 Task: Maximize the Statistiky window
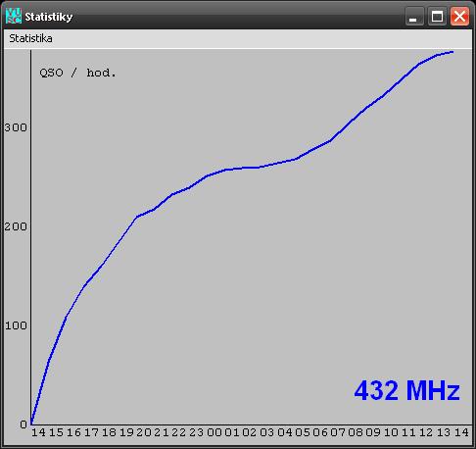pyautogui.click(x=437, y=16)
